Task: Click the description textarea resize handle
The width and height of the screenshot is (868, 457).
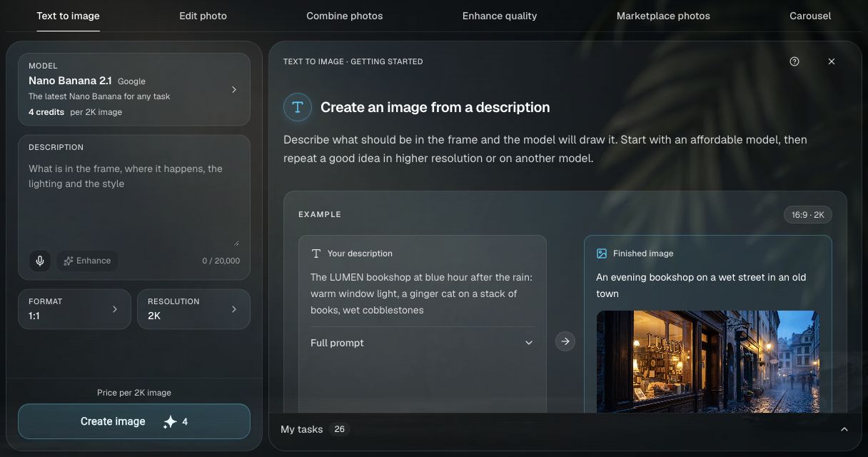Action: (236, 243)
